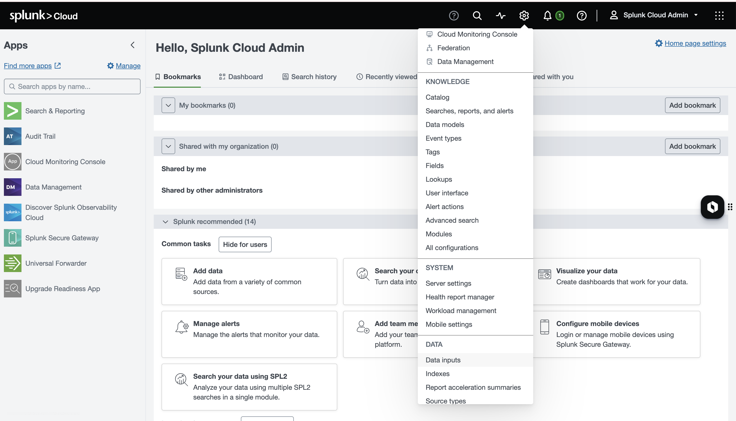
Task: Click the Visualize your data icon
Action: click(544, 274)
